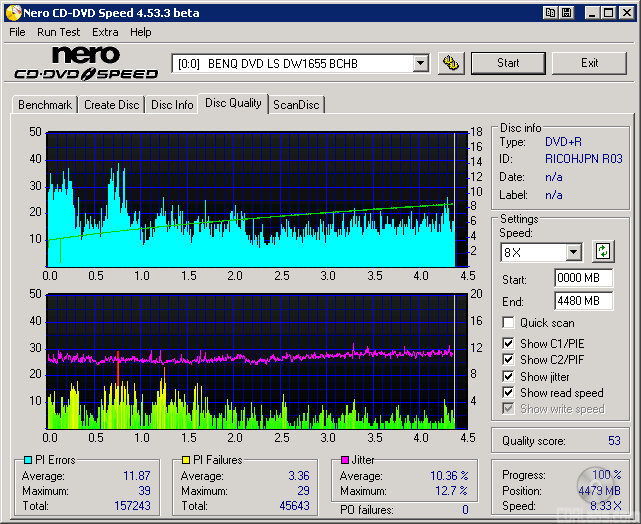Click the copy-to-clipboard icon in title bar
The height and width of the screenshot is (524, 641).
click(x=550, y=12)
